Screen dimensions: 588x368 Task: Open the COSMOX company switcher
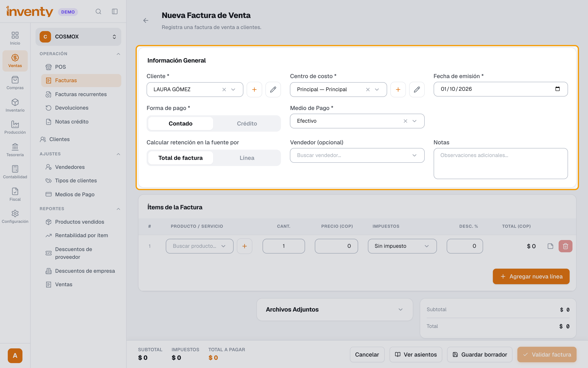tap(78, 37)
